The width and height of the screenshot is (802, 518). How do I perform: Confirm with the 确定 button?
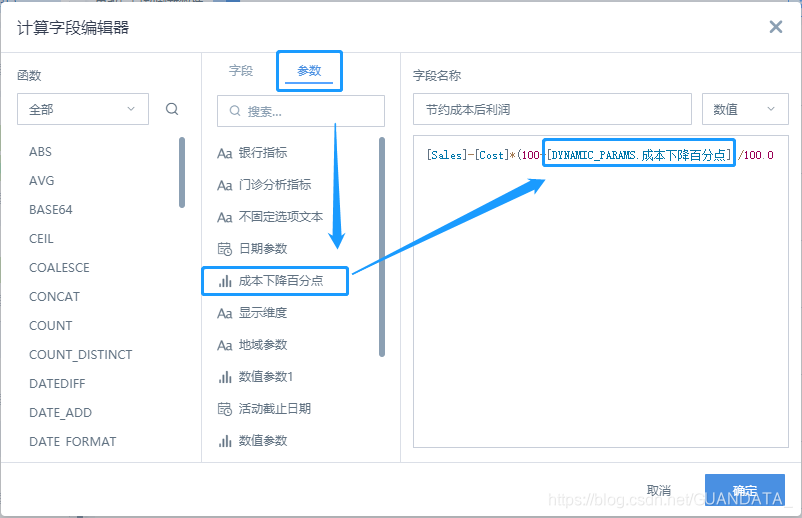745,490
